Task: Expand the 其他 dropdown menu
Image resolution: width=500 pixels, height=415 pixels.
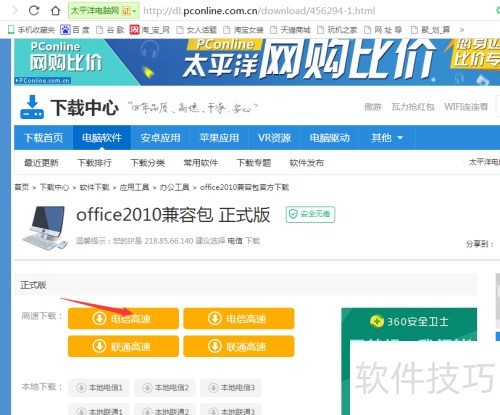Action: (387, 138)
